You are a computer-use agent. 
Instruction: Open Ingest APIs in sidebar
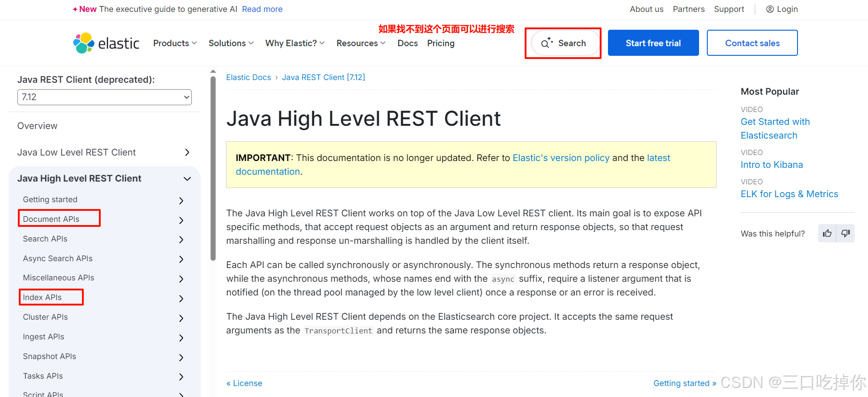point(43,337)
